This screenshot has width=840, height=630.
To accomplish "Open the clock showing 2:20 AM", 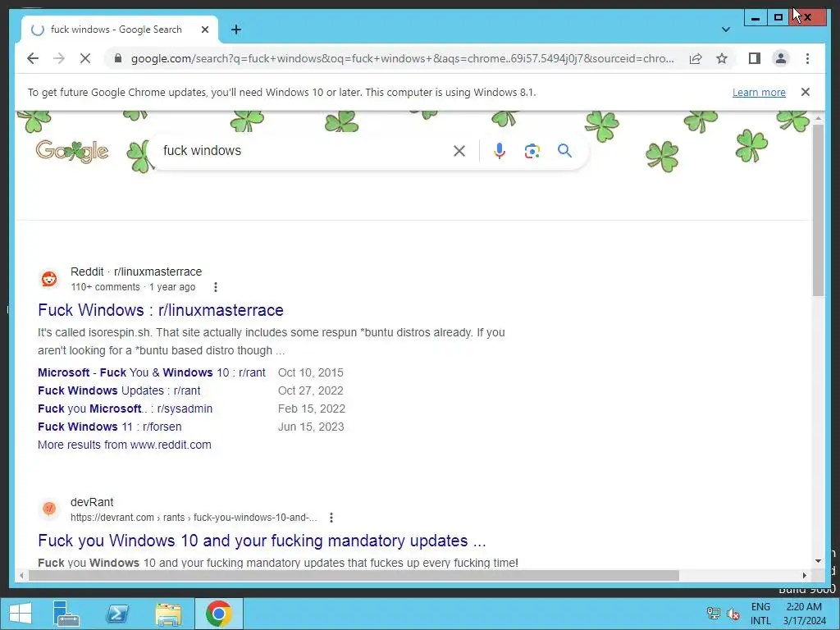I will click(804, 614).
